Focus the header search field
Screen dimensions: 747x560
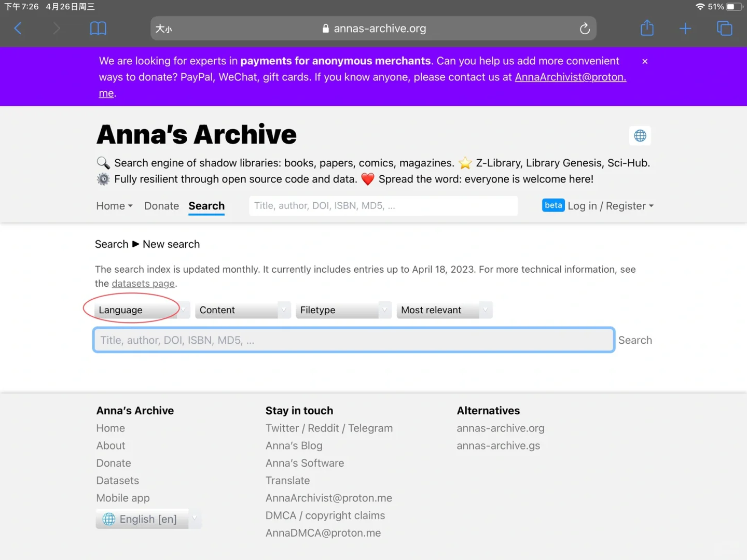point(383,206)
